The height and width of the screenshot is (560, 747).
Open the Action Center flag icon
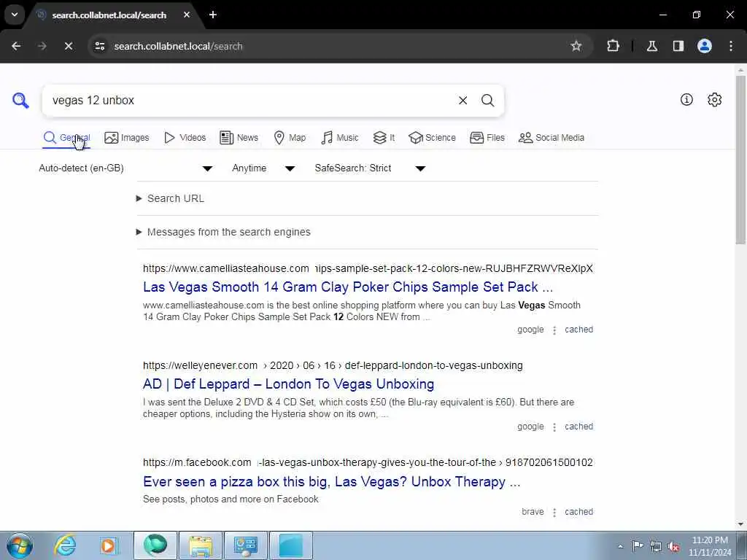click(x=638, y=545)
